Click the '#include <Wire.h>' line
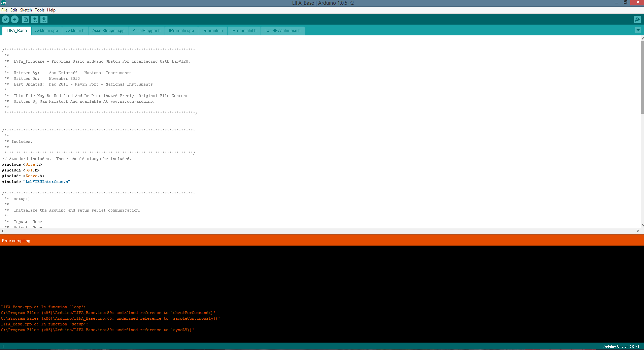 22,165
